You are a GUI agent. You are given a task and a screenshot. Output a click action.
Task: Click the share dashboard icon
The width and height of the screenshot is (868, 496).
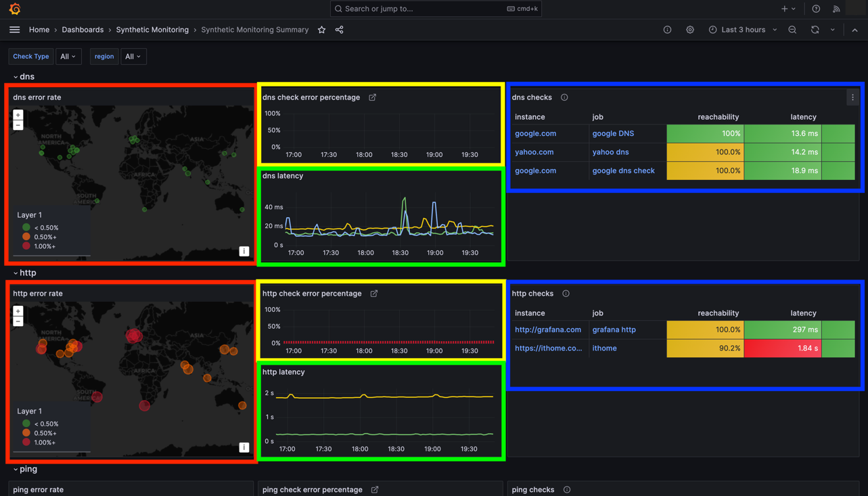(x=339, y=30)
